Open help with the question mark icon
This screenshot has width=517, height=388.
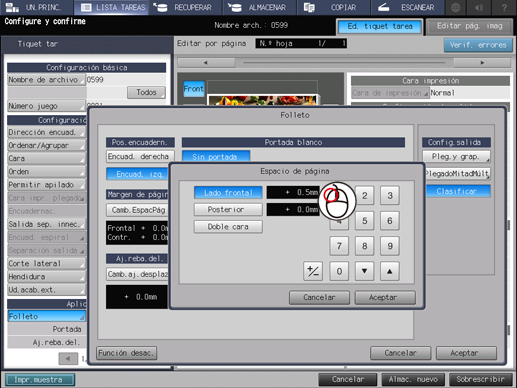click(504, 7)
